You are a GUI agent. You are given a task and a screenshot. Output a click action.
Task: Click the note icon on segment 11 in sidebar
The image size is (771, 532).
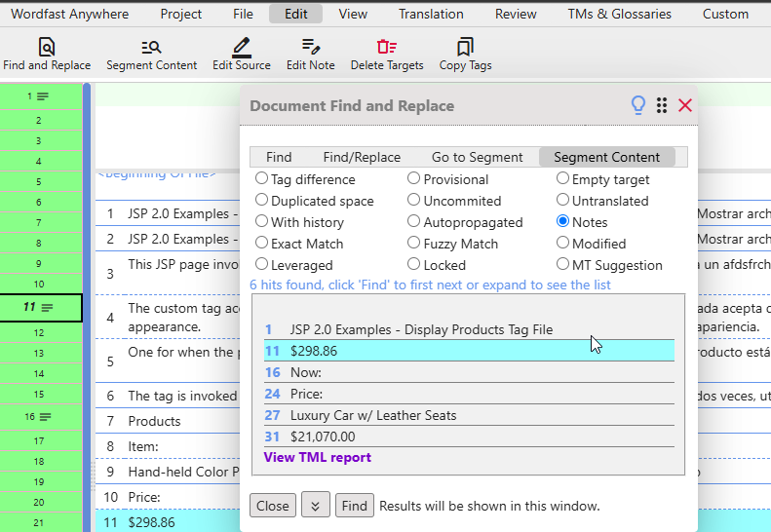coord(47,308)
